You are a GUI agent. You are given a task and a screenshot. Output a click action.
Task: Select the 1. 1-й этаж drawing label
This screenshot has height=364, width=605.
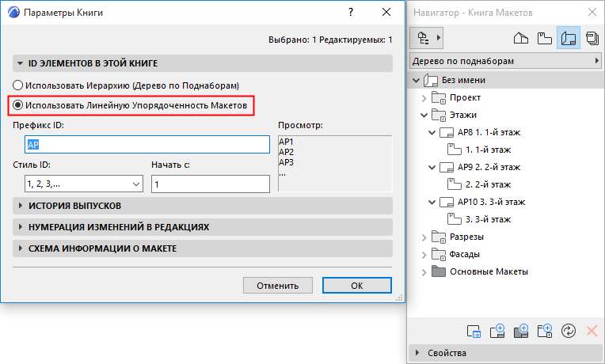click(488, 150)
